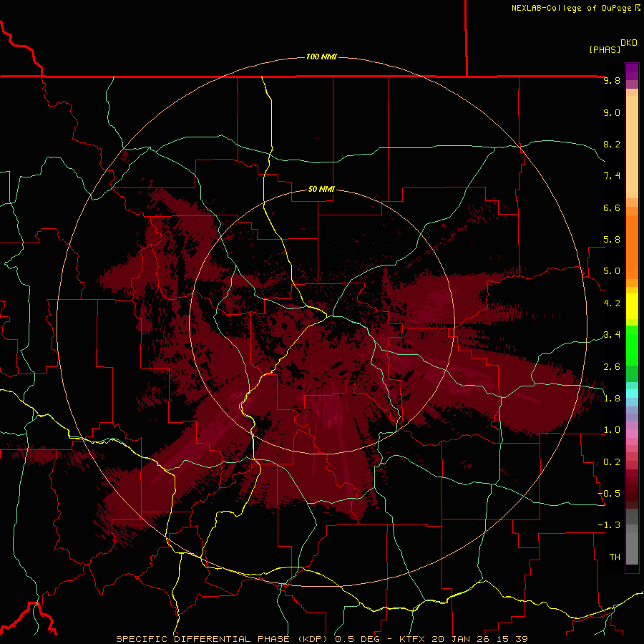
Task: Click the 3.4 value on color scale
Action: [612, 335]
